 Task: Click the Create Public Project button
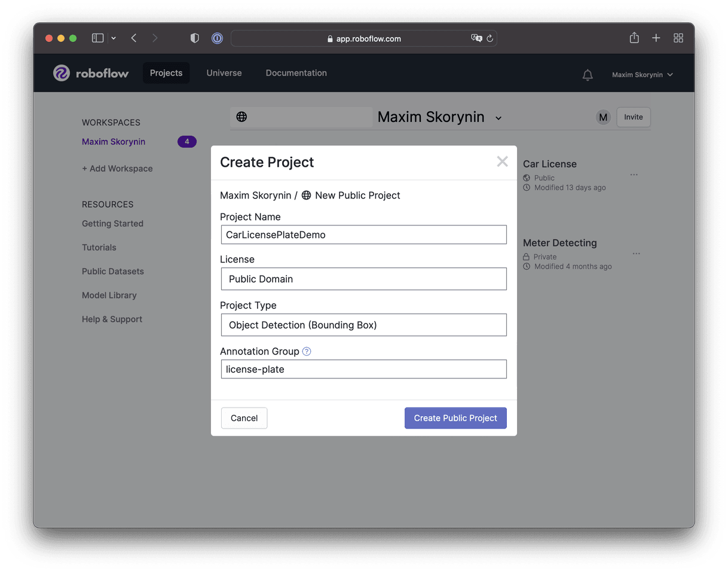coord(455,418)
